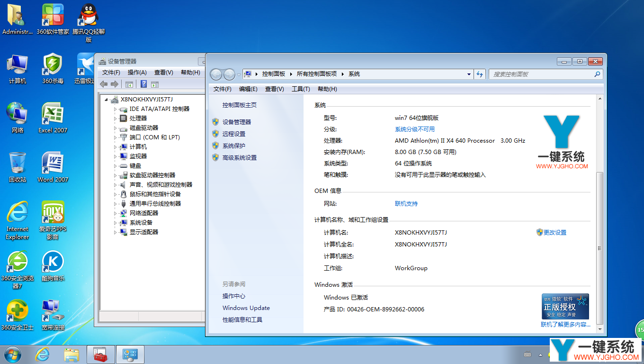Open 系统保护 link
The height and width of the screenshot is (364, 644).
pyautogui.click(x=234, y=146)
